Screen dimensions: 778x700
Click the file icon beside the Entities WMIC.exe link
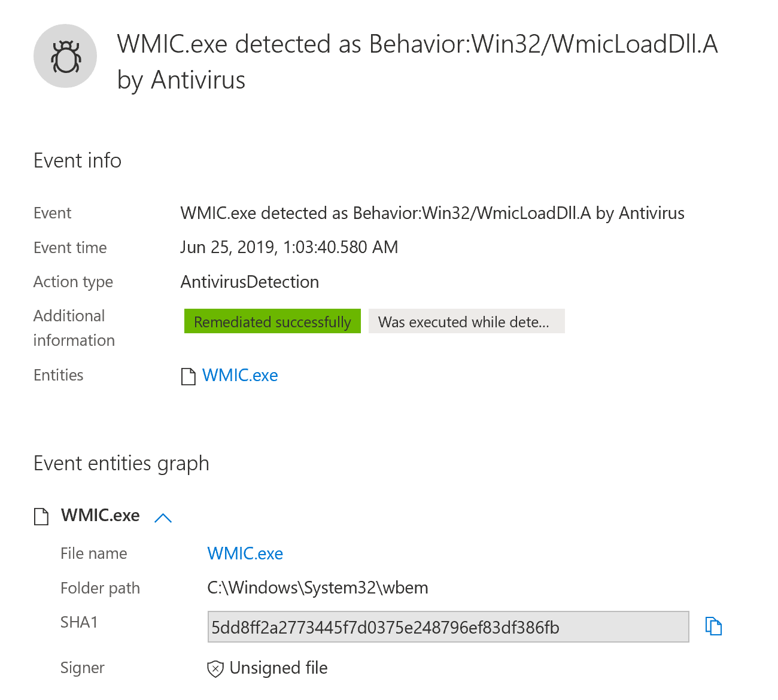click(x=189, y=376)
